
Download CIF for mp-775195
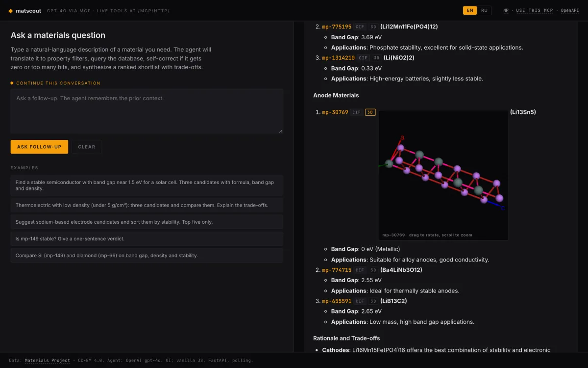360,27
